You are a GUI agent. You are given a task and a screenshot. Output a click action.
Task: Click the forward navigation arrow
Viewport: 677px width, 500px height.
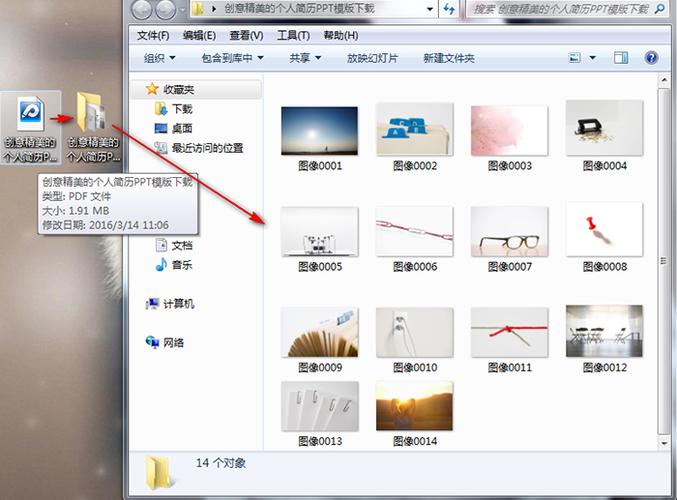(x=165, y=9)
